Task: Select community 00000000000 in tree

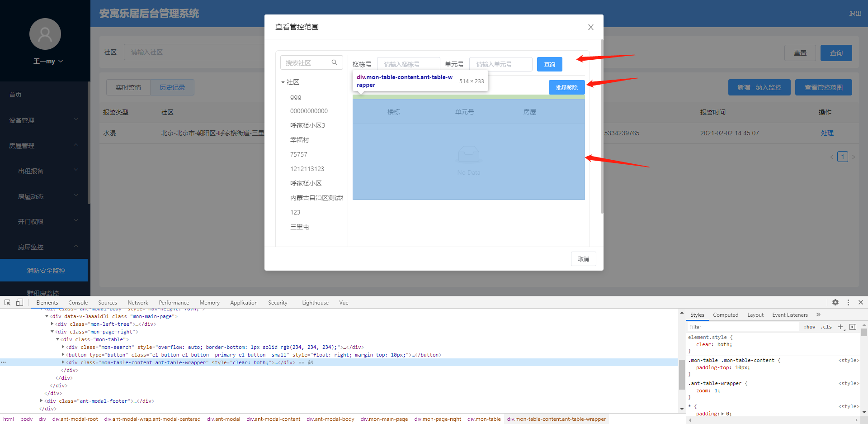Action: 309,111
